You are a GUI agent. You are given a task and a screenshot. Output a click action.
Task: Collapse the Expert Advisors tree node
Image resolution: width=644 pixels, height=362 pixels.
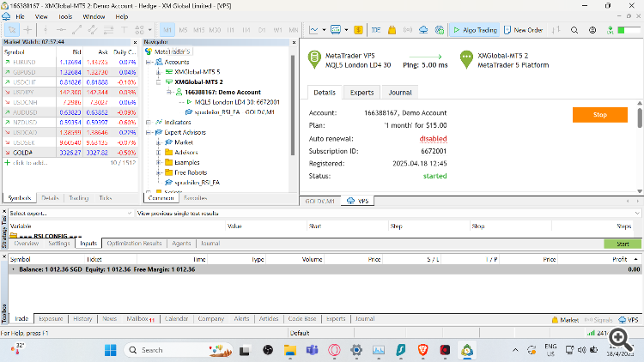(149, 133)
